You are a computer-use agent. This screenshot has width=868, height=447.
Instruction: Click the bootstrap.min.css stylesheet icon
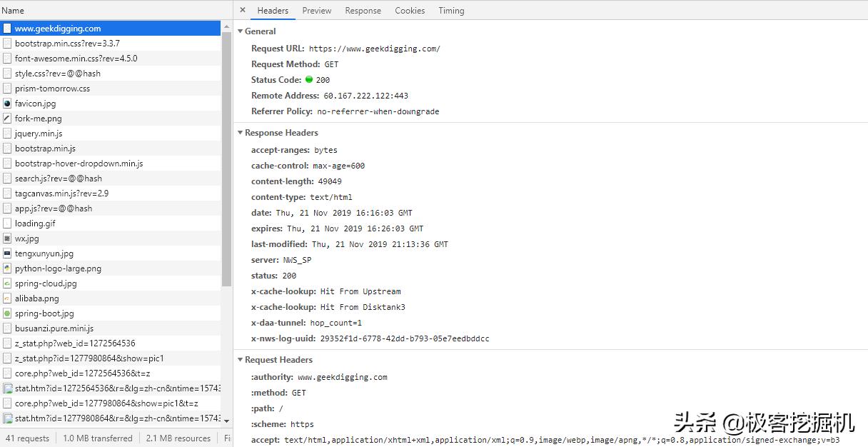click(x=7, y=43)
